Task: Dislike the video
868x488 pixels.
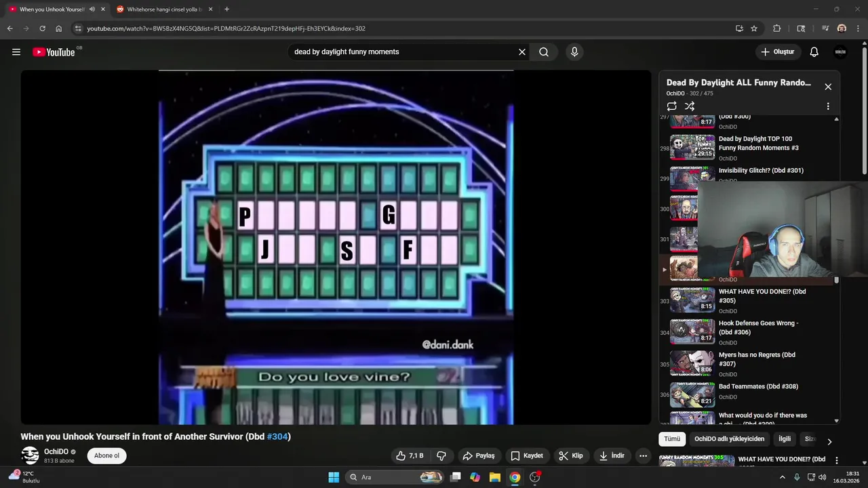Action: click(441, 456)
